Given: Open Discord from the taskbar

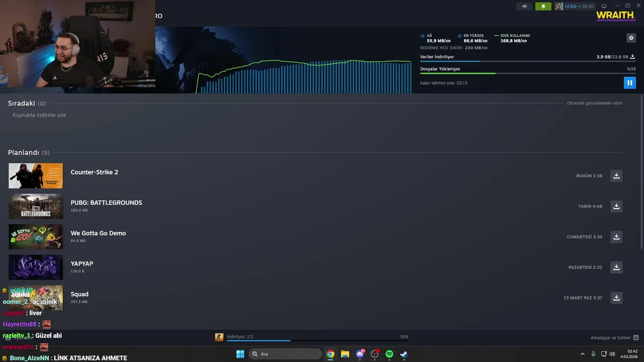Looking at the screenshot, I should pos(360,354).
